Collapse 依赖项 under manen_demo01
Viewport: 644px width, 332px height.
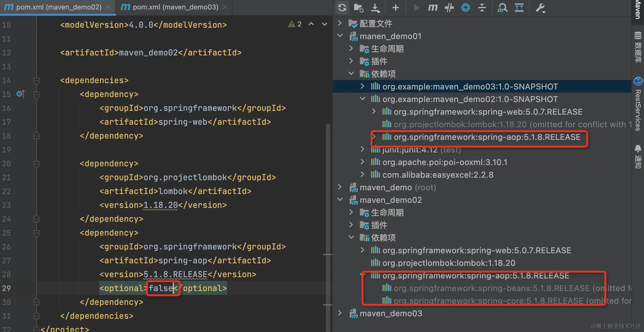pos(351,73)
